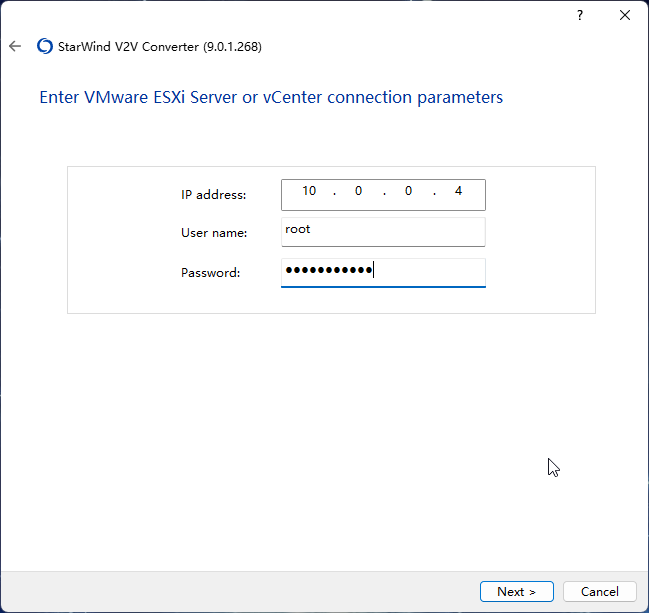Image resolution: width=649 pixels, height=613 pixels.
Task: Go back using the left arrow icon
Action: [15, 46]
